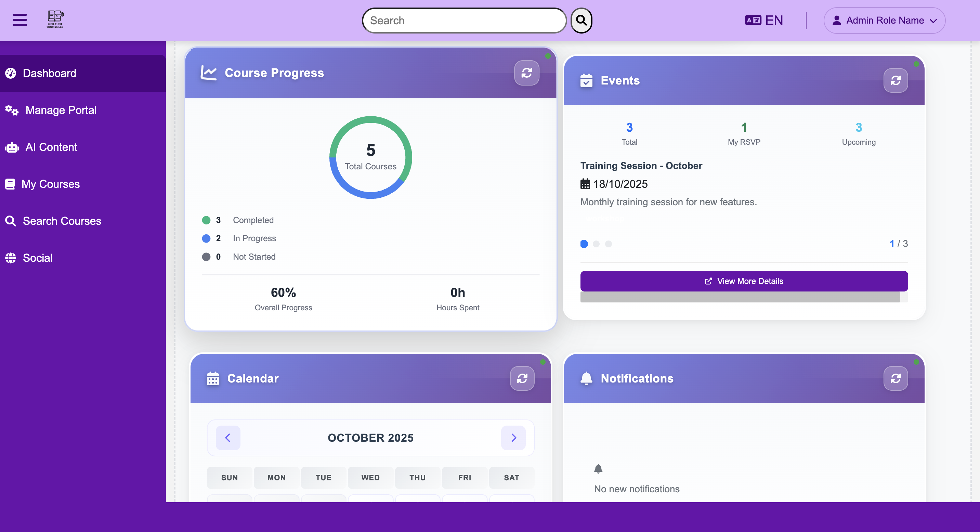This screenshot has height=532, width=980.
Task: Open the hamburger navigation menu
Action: (x=19, y=20)
